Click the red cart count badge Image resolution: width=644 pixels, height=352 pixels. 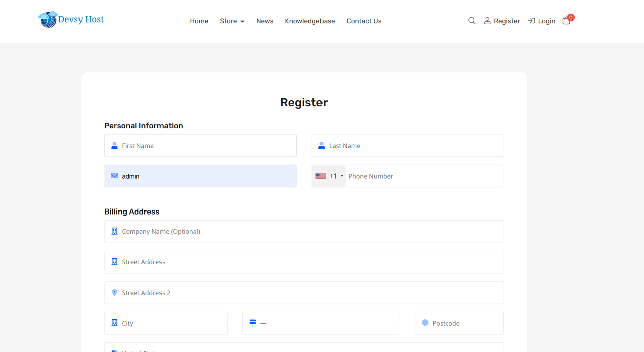point(571,17)
